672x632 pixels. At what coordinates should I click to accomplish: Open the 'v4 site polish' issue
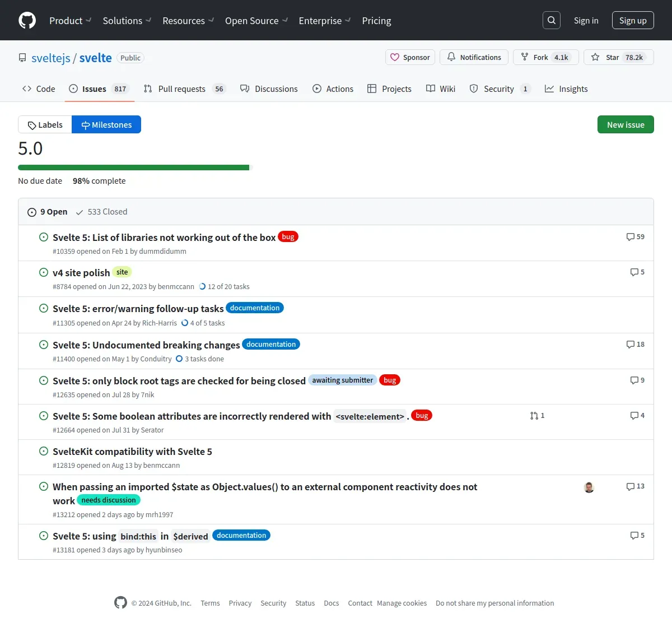click(81, 273)
